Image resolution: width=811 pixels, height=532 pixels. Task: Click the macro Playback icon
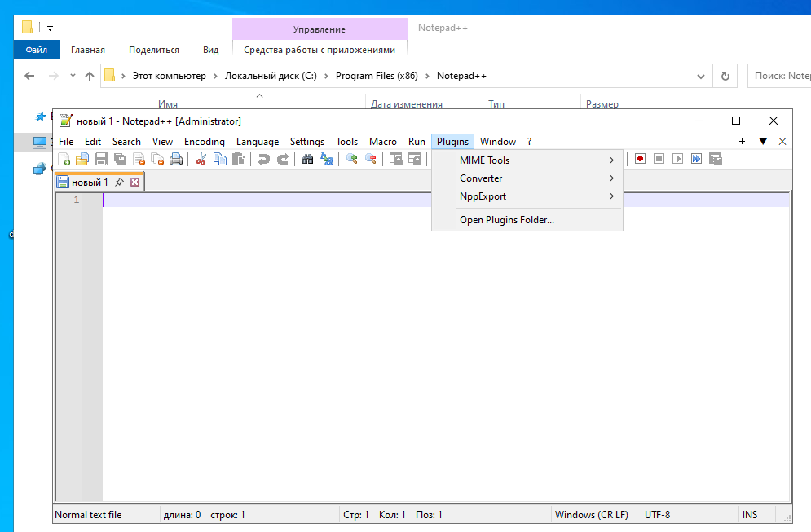point(677,159)
